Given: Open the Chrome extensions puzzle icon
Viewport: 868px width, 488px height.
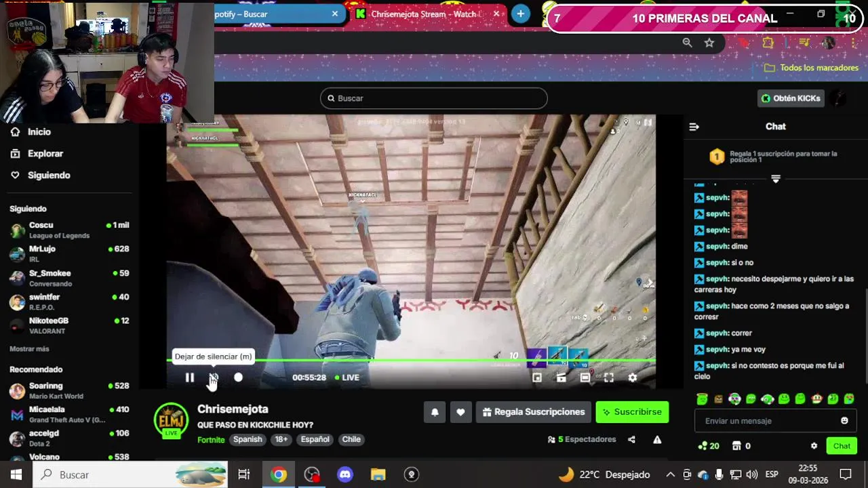Looking at the screenshot, I should click(768, 43).
